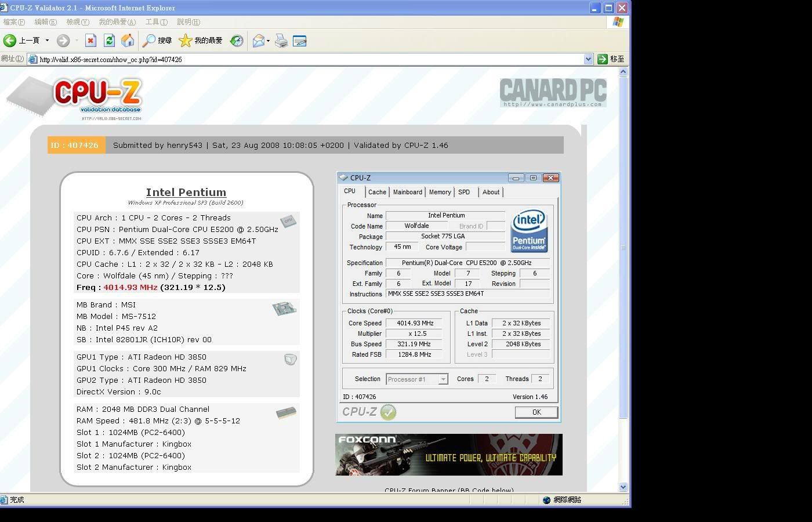Click the page scrollbar down arrow
Screen dimensions: 812x522
623,487
